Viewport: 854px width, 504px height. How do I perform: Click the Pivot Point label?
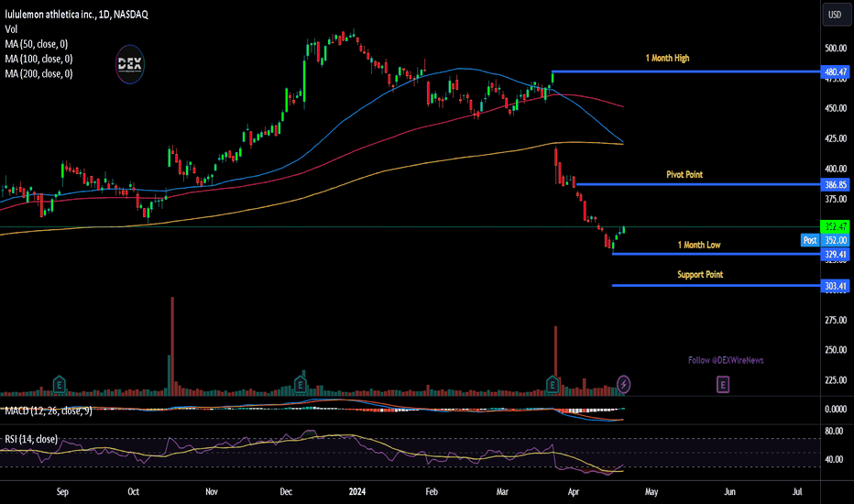coord(684,174)
